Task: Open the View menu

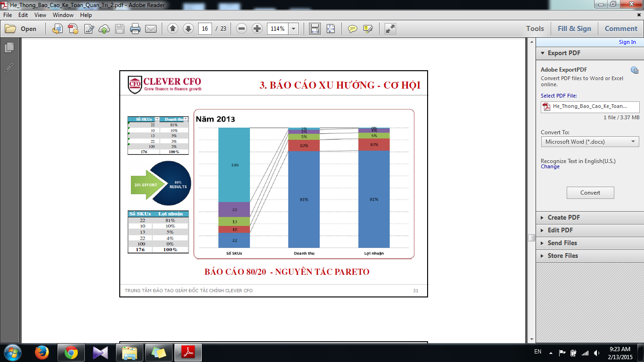Action: tap(40, 15)
